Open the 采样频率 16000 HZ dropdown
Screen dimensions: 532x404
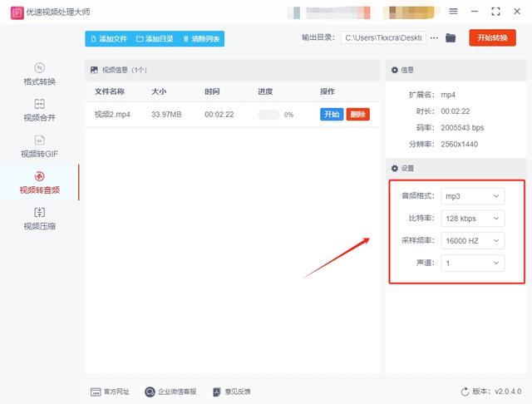tap(473, 241)
